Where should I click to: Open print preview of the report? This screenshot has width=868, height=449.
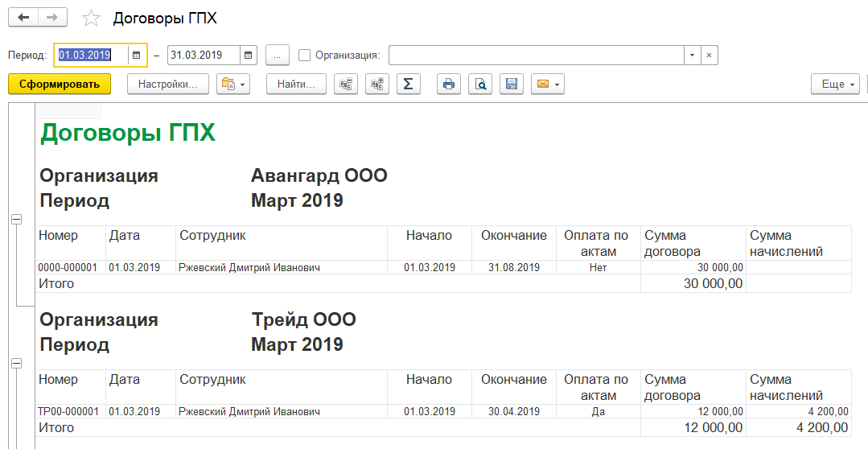pyautogui.click(x=480, y=84)
